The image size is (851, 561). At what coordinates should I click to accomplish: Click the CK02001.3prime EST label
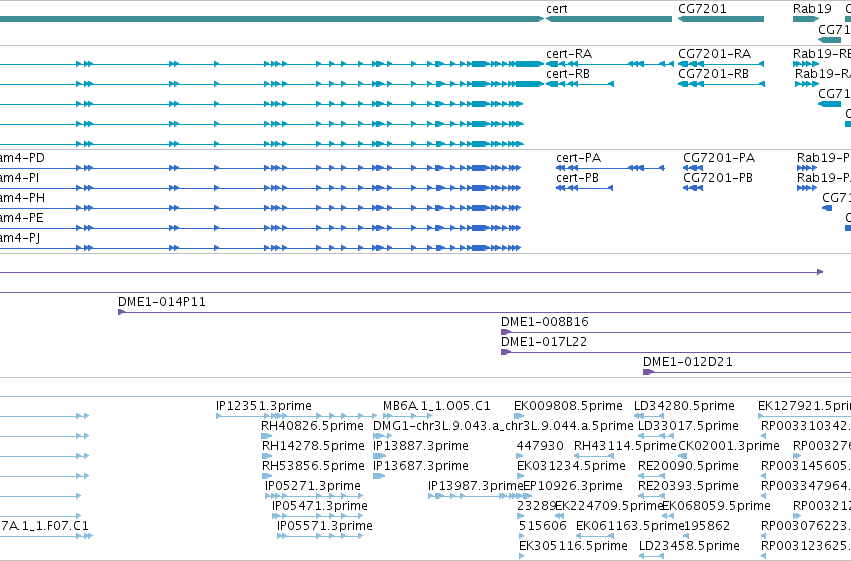coord(729,447)
